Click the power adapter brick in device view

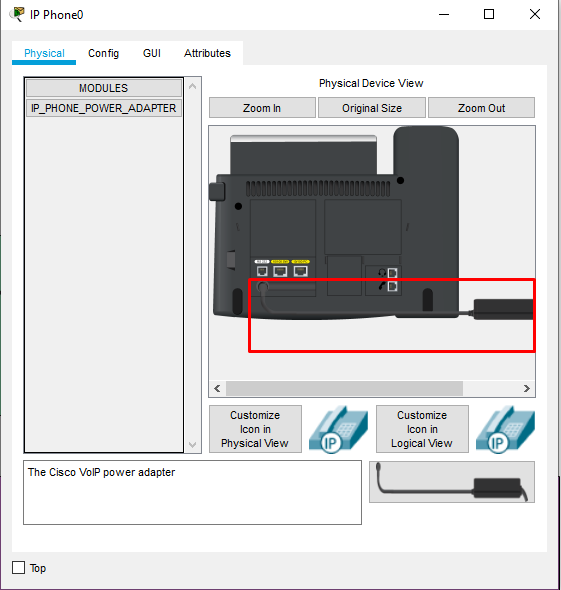click(503, 309)
